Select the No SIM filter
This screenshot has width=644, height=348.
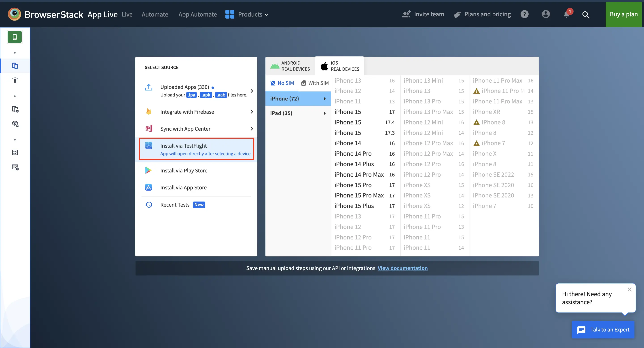pos(282,83)
